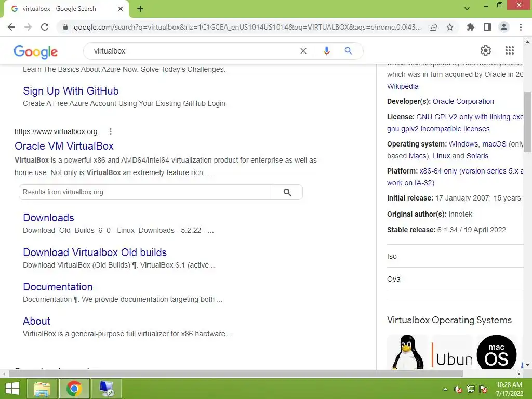The width and height of the screenshot is (532, 399).
Task: Click the Linux operating system link
Action: [x=442, y=156]
